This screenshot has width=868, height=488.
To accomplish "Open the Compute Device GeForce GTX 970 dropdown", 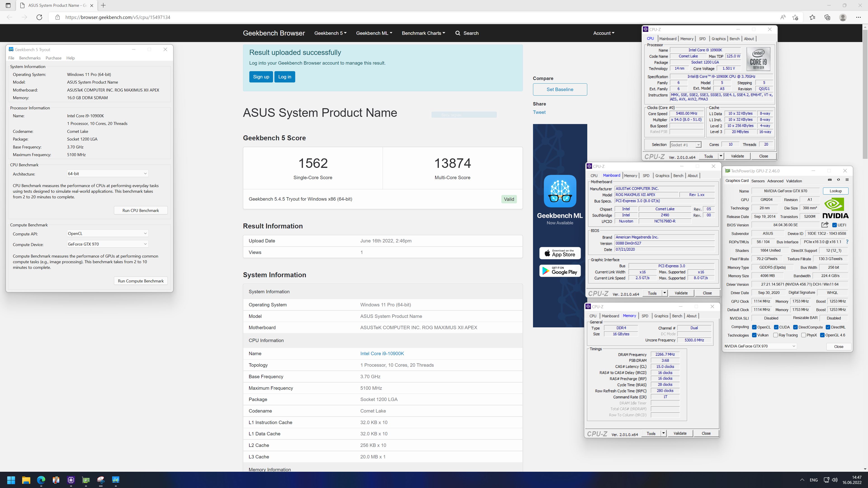I will 108,244.
